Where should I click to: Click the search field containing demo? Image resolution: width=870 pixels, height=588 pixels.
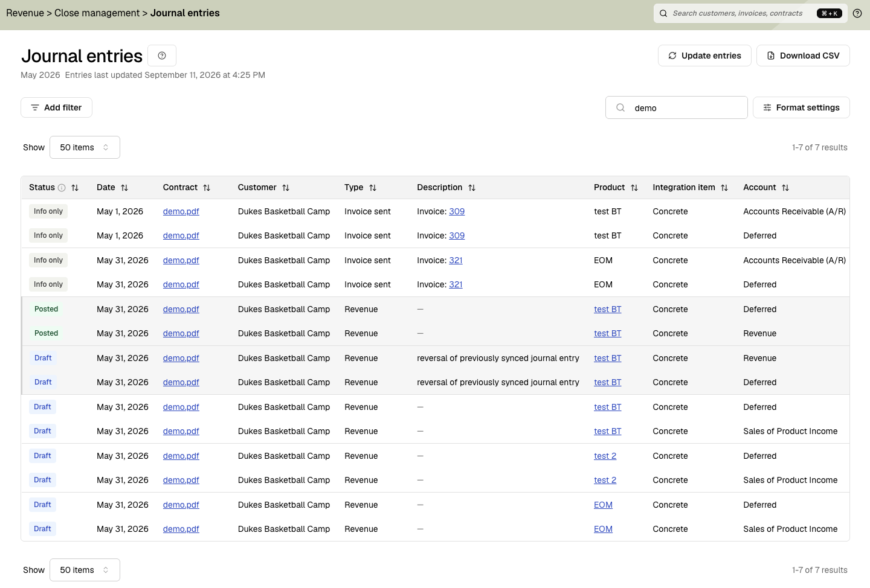pyautogui.click(x=677, y=107)
